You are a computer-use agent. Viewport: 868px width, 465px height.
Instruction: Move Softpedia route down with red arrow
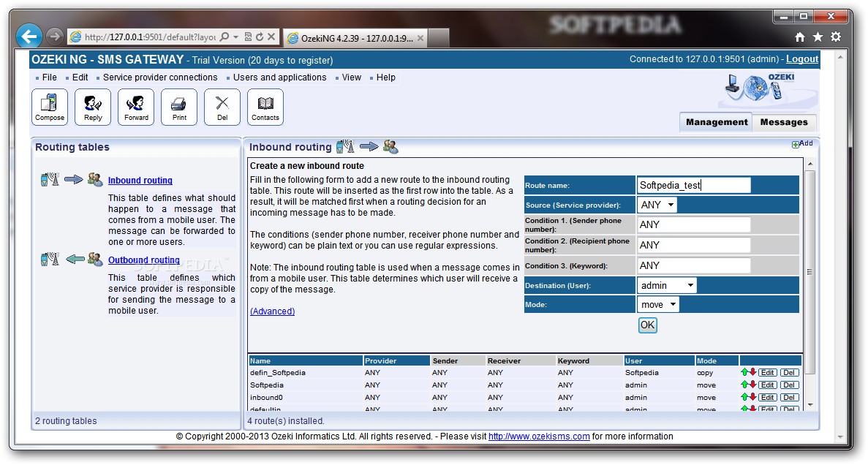click(753, 384)
